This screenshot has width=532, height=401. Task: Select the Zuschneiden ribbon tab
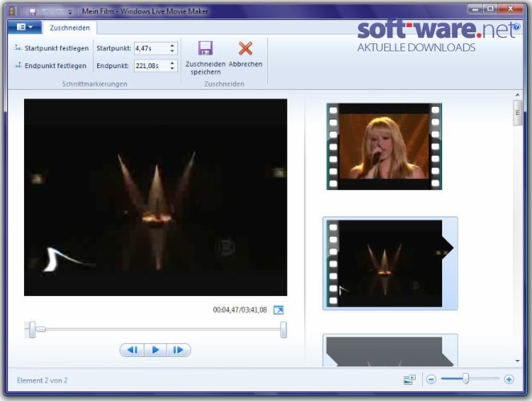(70, 28)
